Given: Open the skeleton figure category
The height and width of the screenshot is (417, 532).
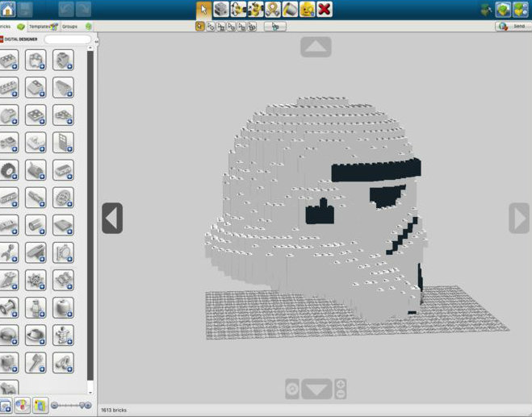Looking at the screenshot, I should (x=63, y=336).
